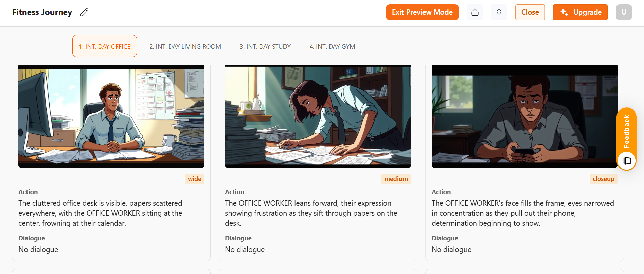Click 'No dialogue' in the wide shot card
644x274 pixels.
(38, 250)
